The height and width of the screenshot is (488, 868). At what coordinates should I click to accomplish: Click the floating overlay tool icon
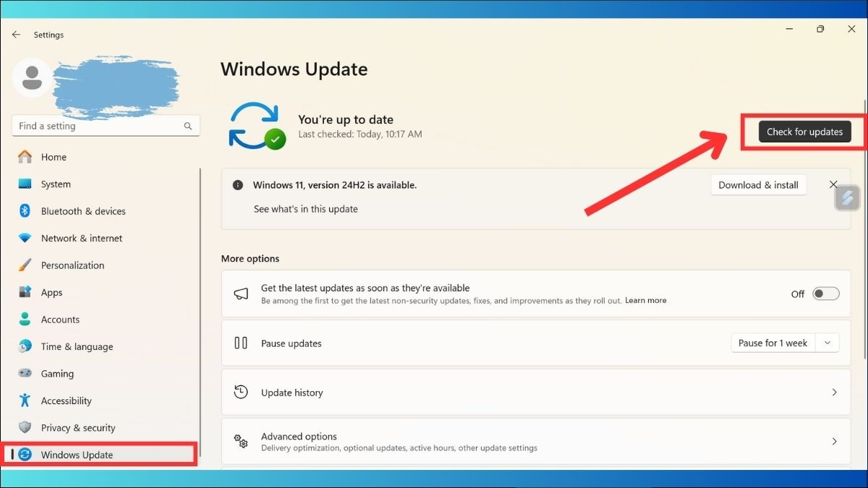point(847,197)
